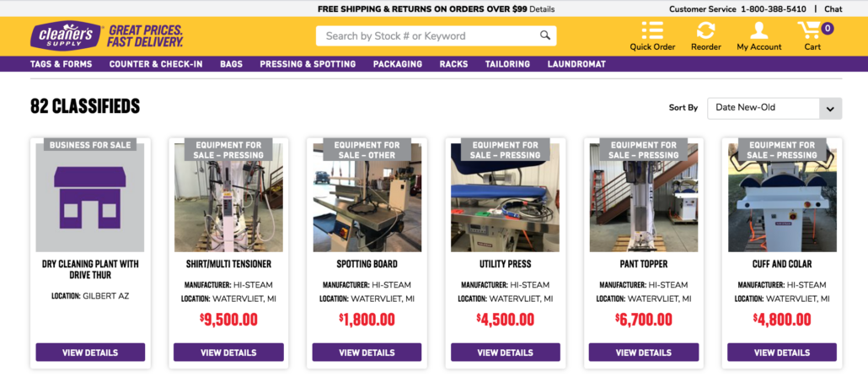Click the Cleaner's Supply logo
Image resolution: width=868 pixels, height=377 pixels.
click(x=67, y=36)
